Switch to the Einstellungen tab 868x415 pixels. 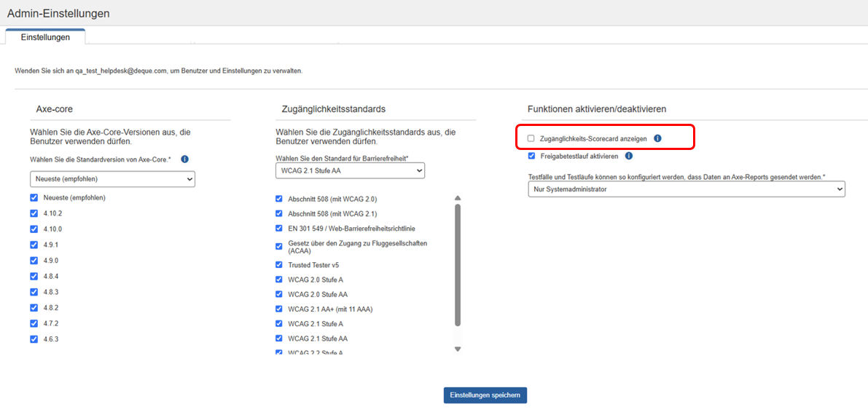pos(45,37)
